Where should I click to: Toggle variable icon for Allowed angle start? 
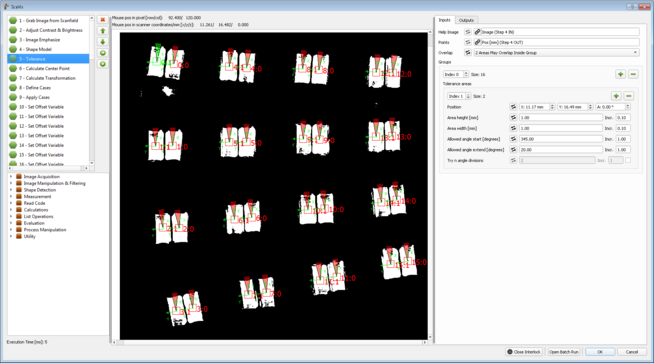tap(513, 139)
